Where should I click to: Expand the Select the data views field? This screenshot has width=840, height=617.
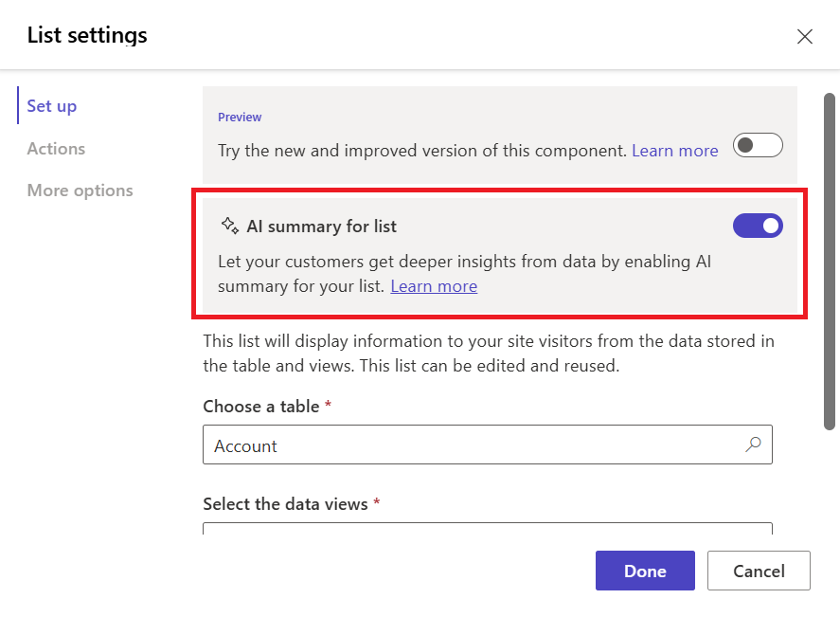(x=487, y=529)
